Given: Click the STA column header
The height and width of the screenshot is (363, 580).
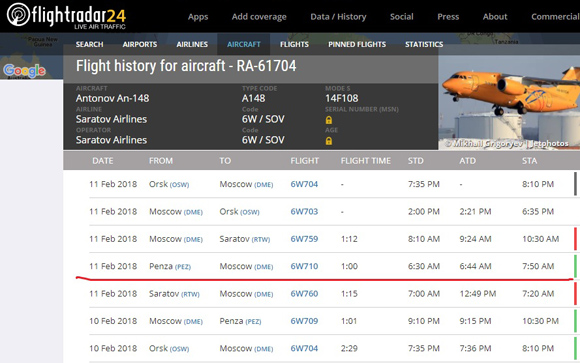Looking at the screenshot, I should click(530, 161).
